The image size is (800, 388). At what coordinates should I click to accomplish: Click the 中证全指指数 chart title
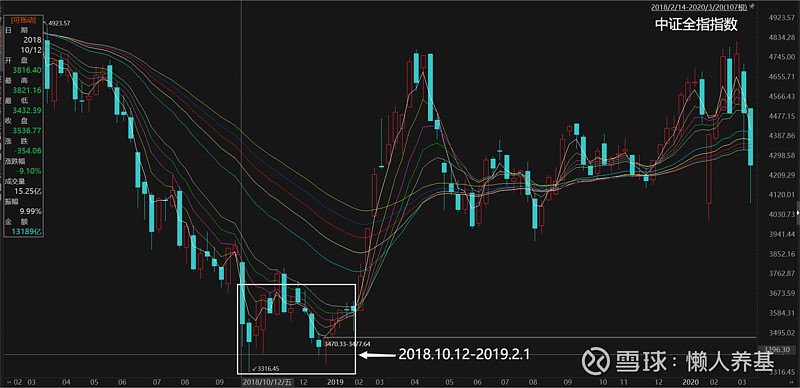click(x=696, y=25)
